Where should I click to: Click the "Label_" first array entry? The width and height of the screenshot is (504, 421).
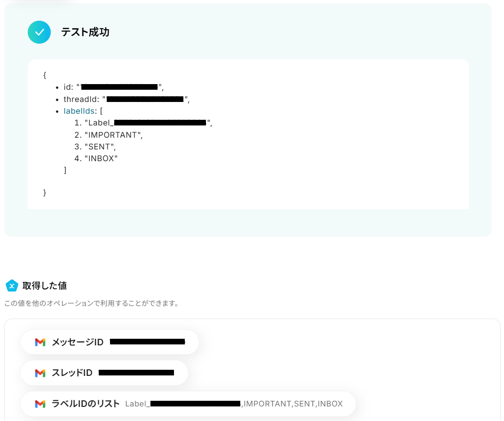click(x=148, y=123)
